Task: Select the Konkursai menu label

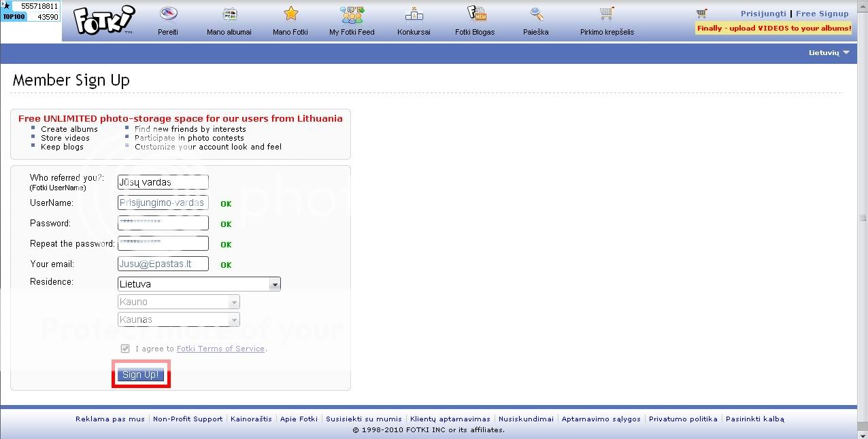Action: (414, 32)
